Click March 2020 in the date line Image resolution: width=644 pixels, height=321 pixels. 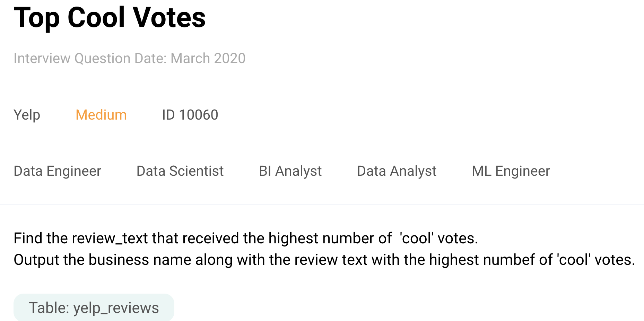click(x=208, y=58)
